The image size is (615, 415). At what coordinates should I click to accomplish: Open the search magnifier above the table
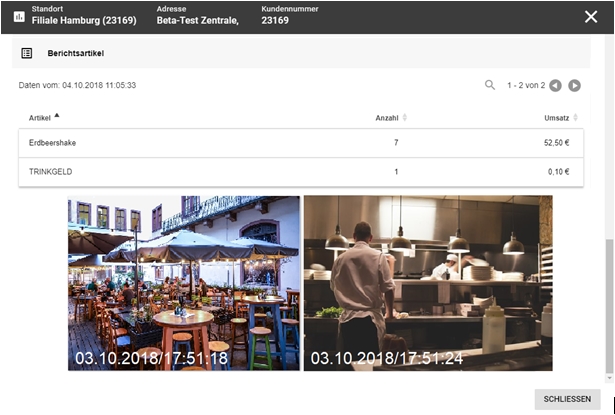pyautogui.click(x=490, y=85)
